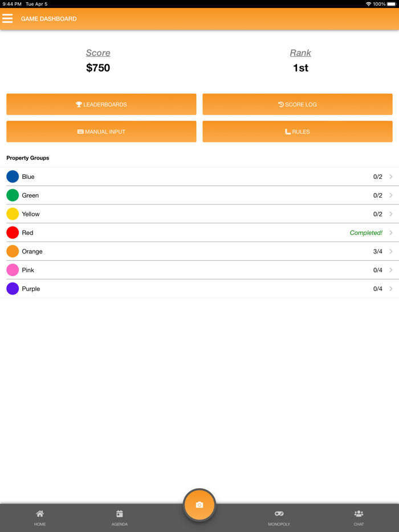399x532 pixels.
Task: Open the Rules button
Action: [x=298, y=132]
